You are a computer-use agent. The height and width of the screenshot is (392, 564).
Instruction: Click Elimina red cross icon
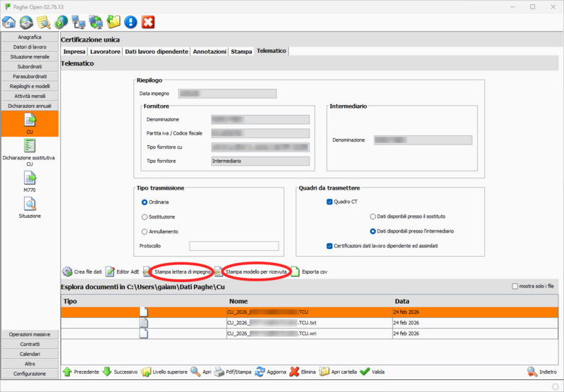tap(295, 371)
